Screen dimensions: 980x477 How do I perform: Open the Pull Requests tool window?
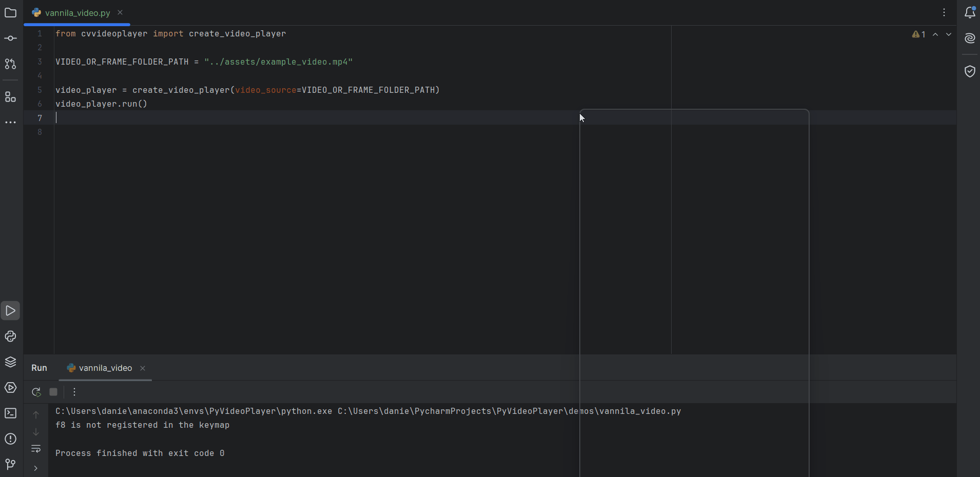point(10,64)
